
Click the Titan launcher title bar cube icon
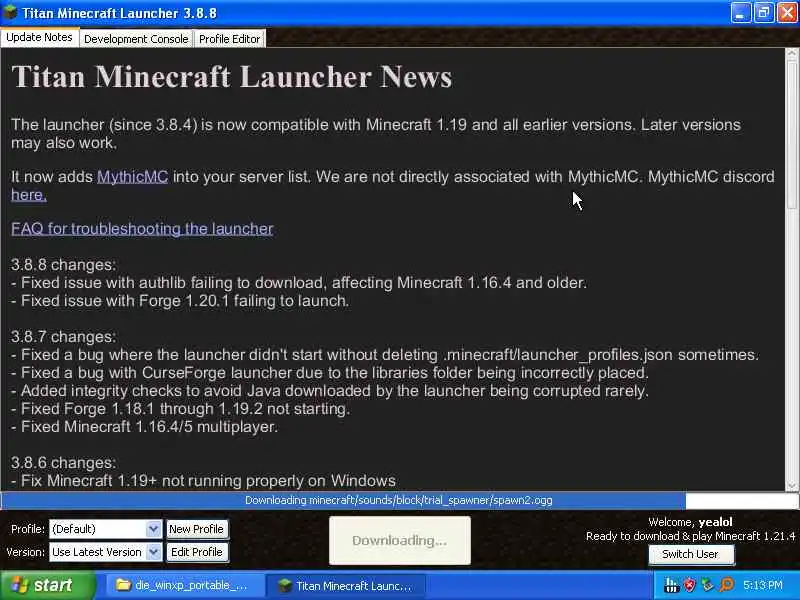10,12
